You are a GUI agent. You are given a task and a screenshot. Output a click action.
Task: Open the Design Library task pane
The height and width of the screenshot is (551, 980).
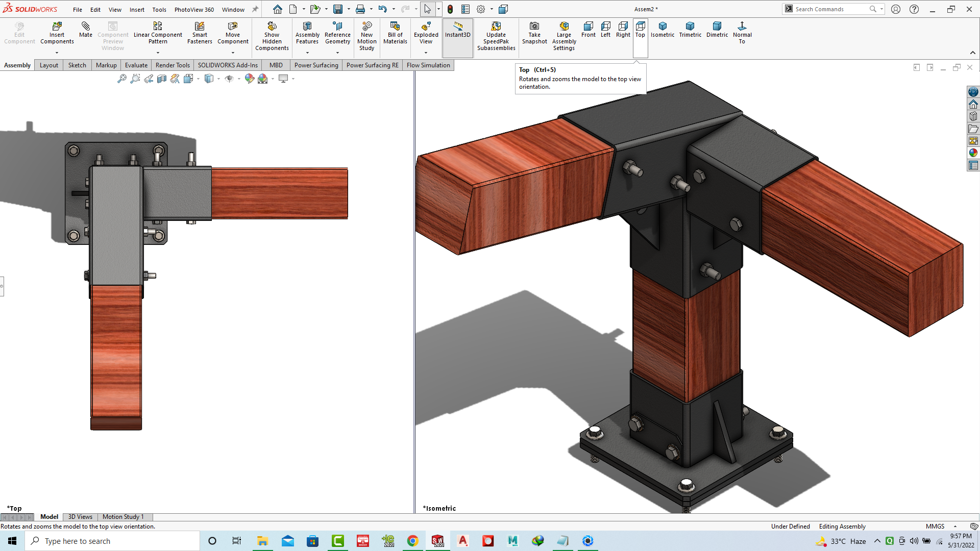point(974,116)
